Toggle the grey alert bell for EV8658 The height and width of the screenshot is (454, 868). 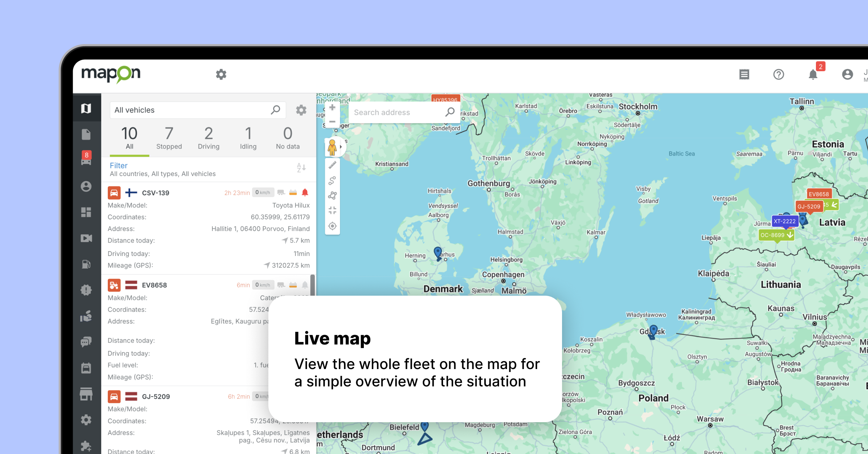point(305,285)
